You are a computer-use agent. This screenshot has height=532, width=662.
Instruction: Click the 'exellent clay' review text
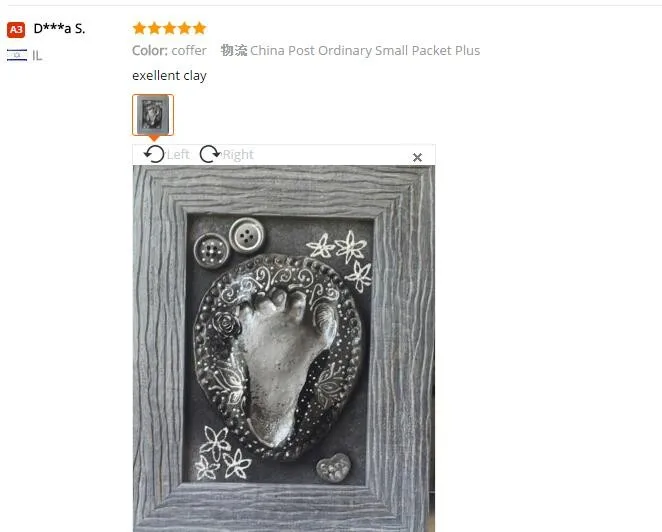coord(169,76)
